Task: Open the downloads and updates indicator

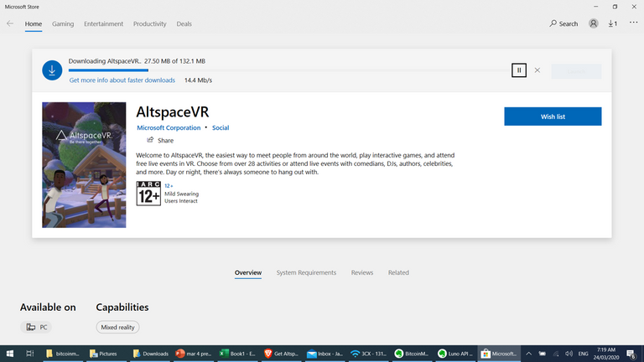Action: tap(613, 23)
